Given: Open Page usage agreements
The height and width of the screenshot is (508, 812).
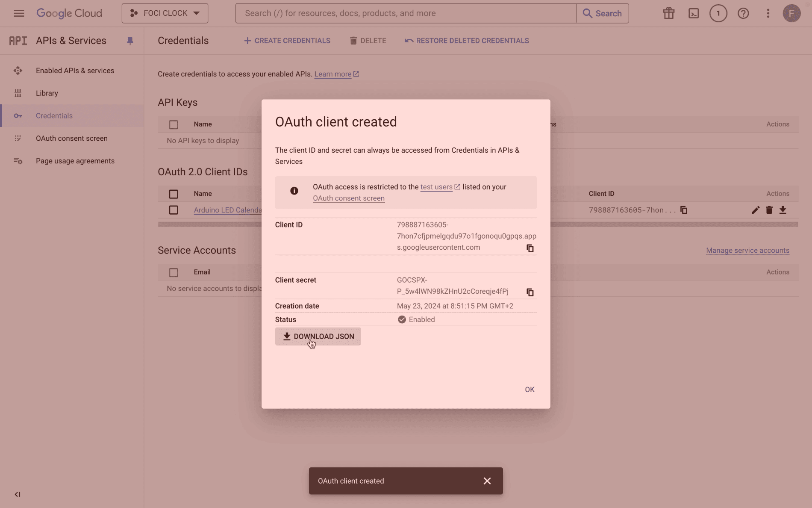Looking at the screenshot, I should (x=72, y=161).
